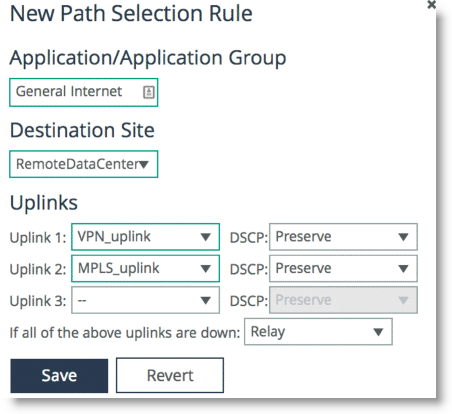Click the Destination Site heading label

[82, 130]
